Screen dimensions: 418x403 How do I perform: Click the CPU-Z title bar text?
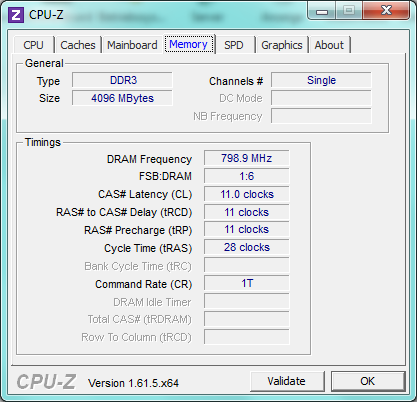46,15
